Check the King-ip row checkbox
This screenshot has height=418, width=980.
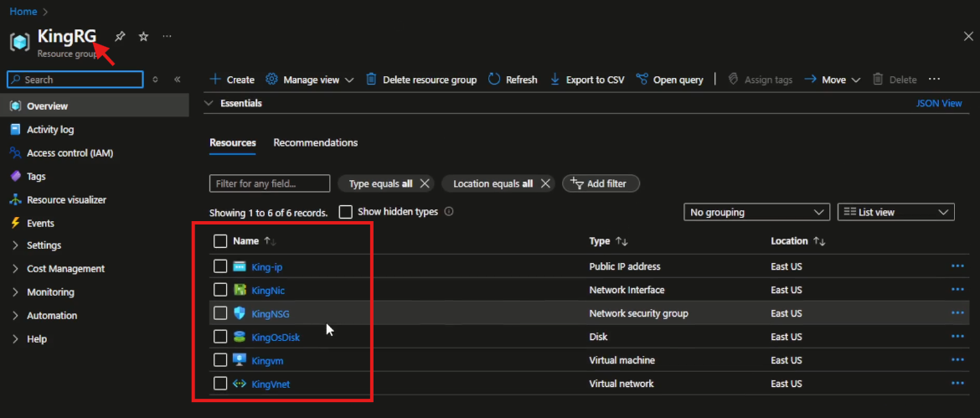[x=220, y=266]
